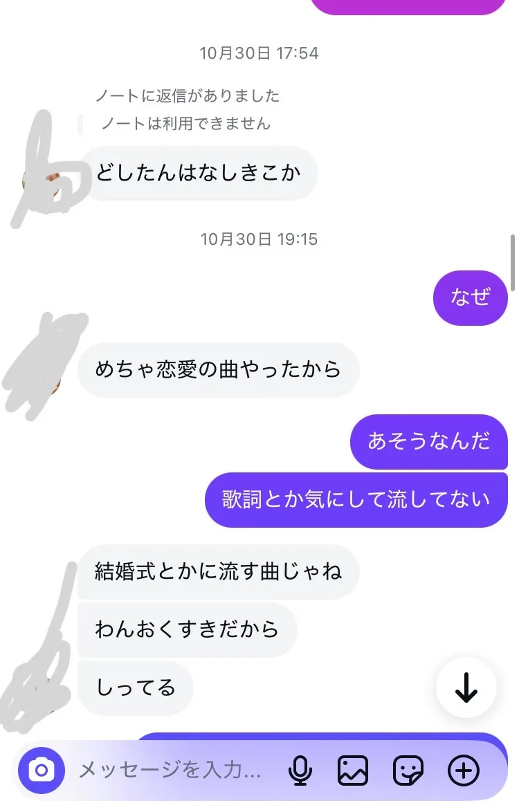The height and width of the screenshot is (812, 519).
Task: Select the 歌詞とか気にして流してない message bubble
Action: (x=356, y=500)
